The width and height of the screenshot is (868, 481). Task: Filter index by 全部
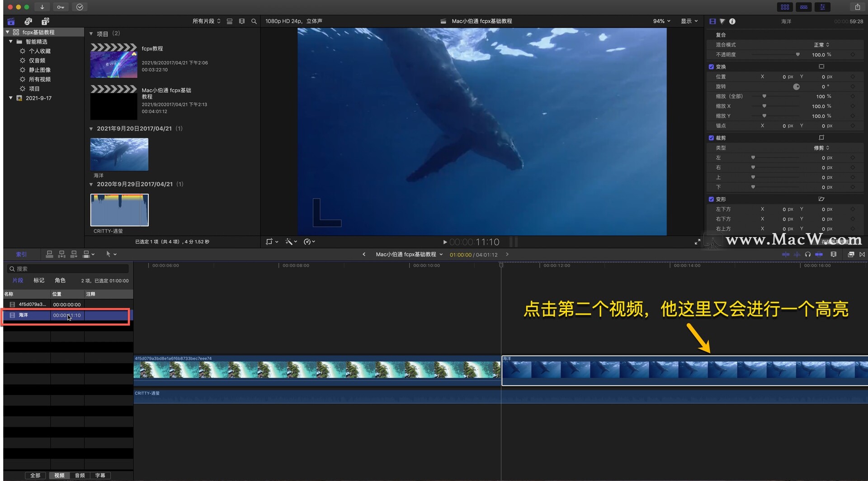[x=35, y=476]
